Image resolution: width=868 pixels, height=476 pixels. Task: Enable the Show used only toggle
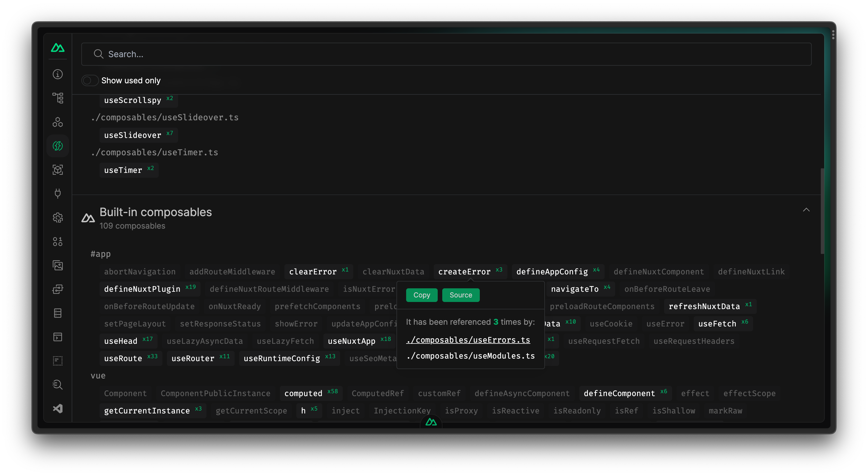coord(90,80)
